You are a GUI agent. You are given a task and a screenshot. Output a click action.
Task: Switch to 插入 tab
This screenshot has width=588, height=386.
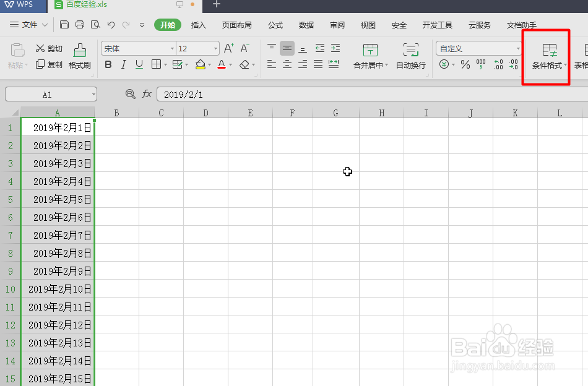[x=199, y=25]
